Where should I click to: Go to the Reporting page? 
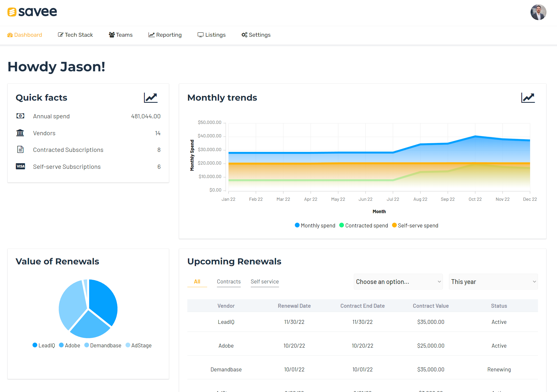165,35
